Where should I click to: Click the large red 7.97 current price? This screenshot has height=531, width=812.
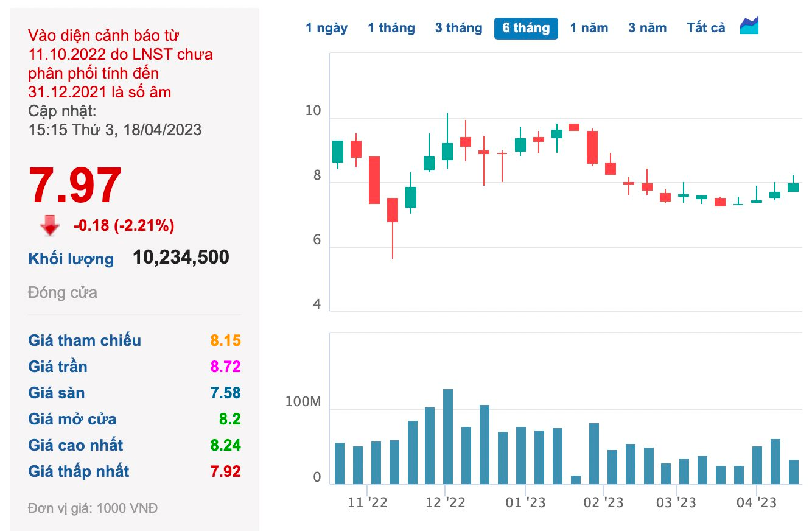coord(75,186)
